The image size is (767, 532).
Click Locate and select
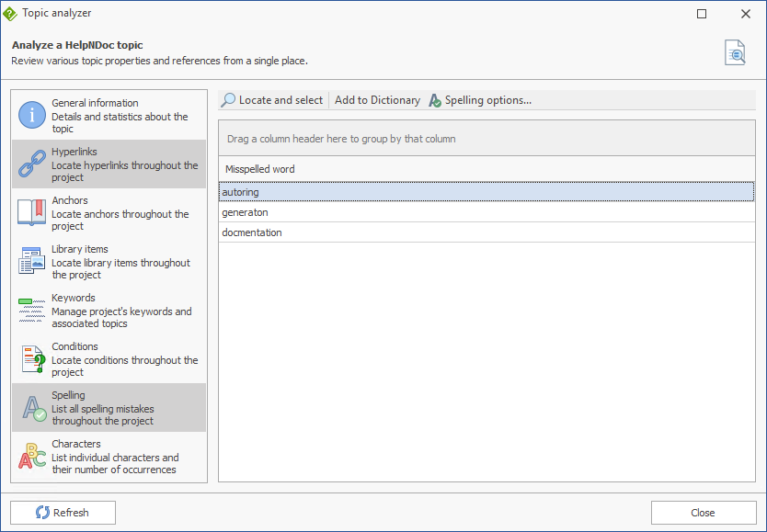click(272, 100)
